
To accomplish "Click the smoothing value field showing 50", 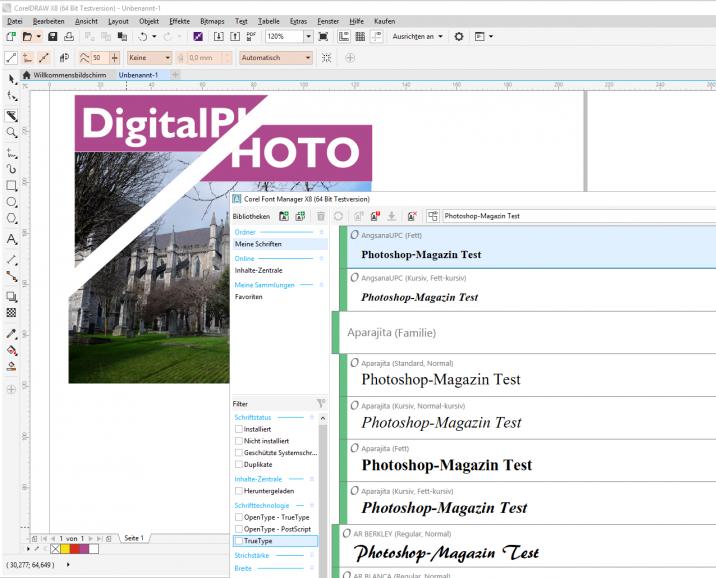I will pos(100,58).
